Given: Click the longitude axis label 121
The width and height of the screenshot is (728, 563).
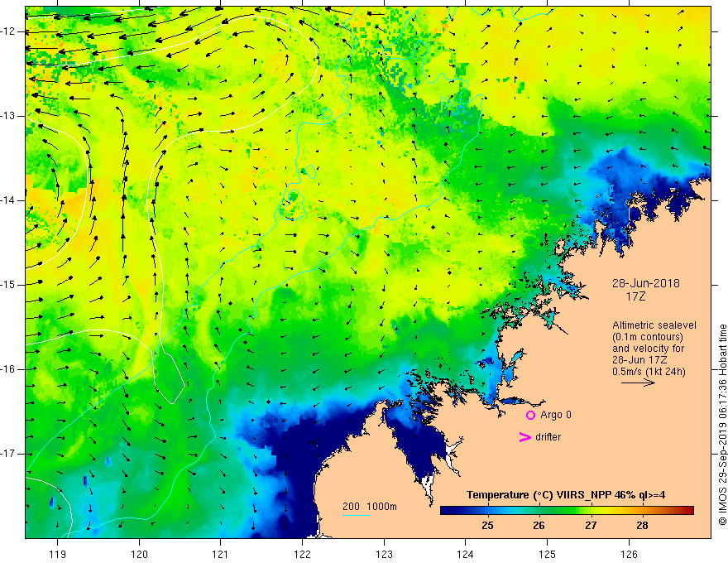Looking at the screenshot, I should pyautogui.click(x=221, y=554).
